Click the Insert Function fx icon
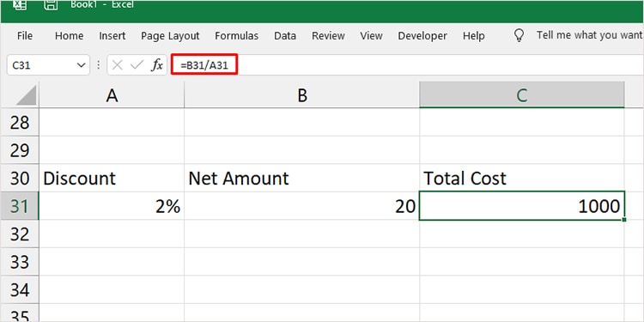 click(x=157, y=65)
